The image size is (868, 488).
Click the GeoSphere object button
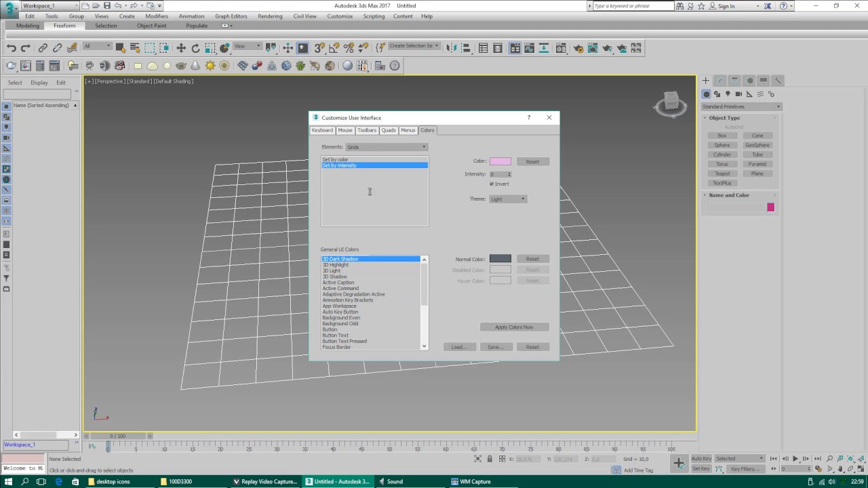coord(757,145)
